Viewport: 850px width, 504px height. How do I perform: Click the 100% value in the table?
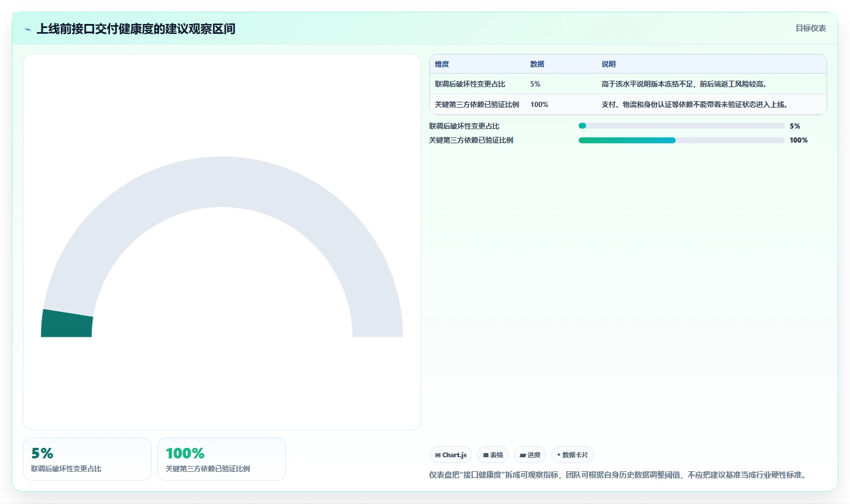tap(539, 105)
